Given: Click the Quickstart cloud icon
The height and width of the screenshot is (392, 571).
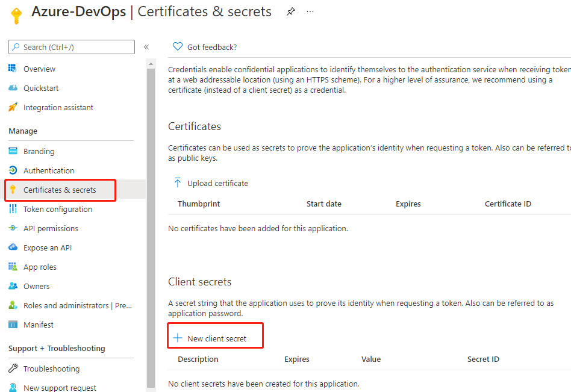Looking at the screenshot, I should [13, 88].
